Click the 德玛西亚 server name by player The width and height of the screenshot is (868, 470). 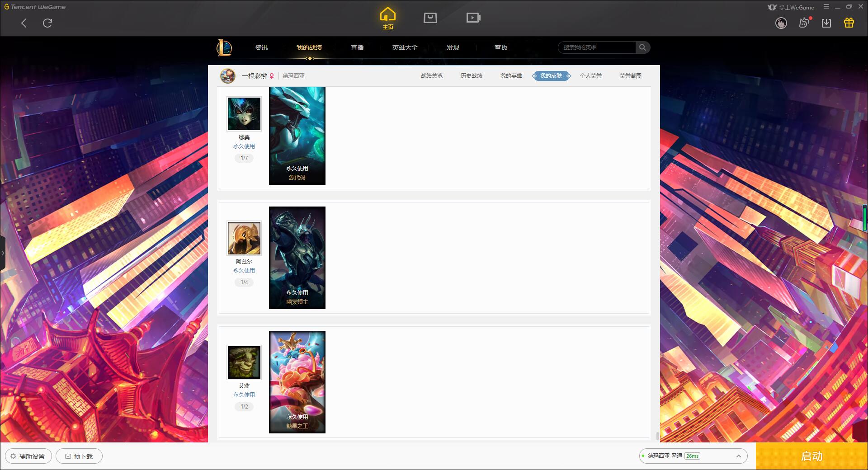294,76
